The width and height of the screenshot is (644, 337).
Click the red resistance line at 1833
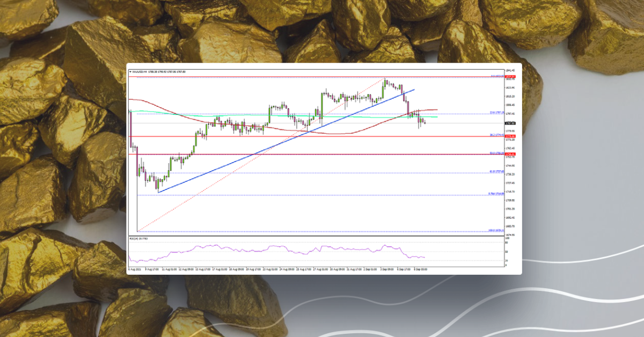coord(322,77)
